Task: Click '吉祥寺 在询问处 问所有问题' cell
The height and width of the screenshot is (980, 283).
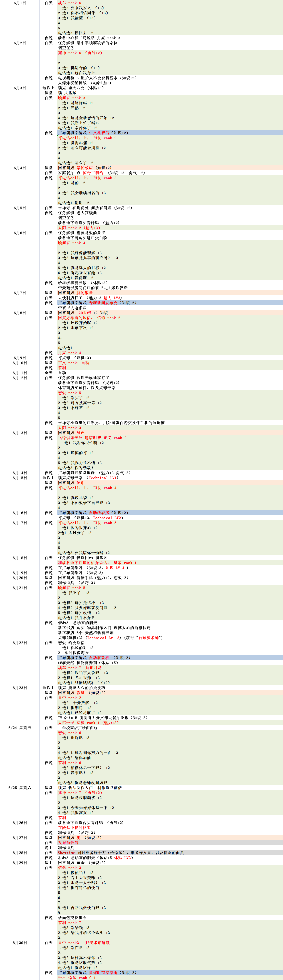Action: tap(170, 208)
